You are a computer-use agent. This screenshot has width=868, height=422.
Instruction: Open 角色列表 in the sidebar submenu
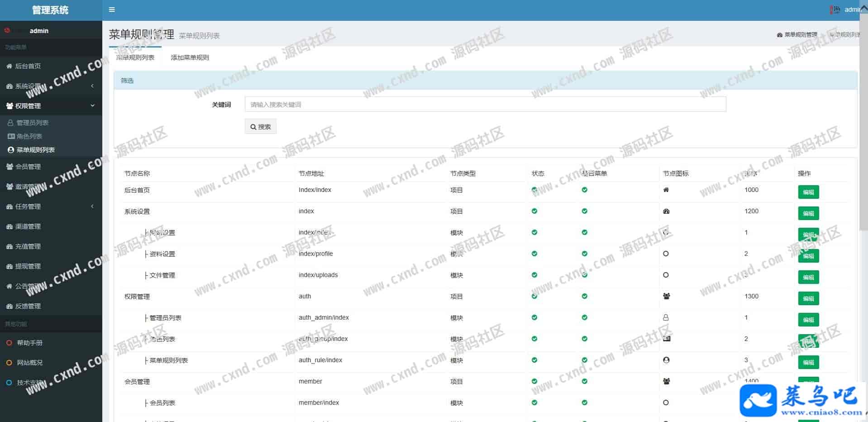click(x=29, y=136)
